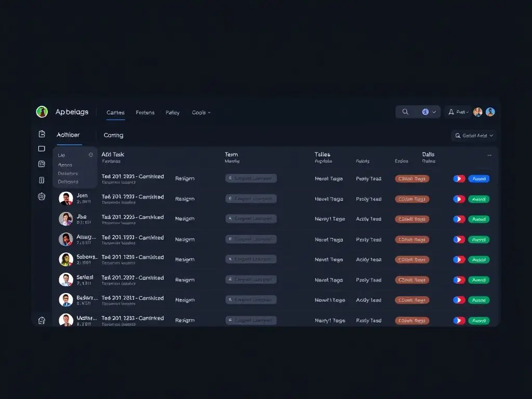This screenshot has height=399, width=532.
Task: Click the blue Acond button in first row
Action: coord(478,179)
